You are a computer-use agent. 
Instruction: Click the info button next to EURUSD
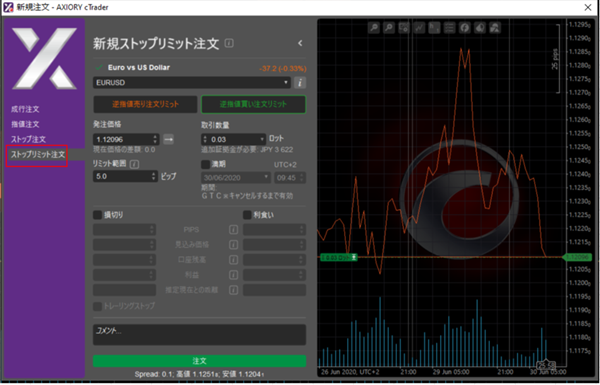(x=300, y=83)
